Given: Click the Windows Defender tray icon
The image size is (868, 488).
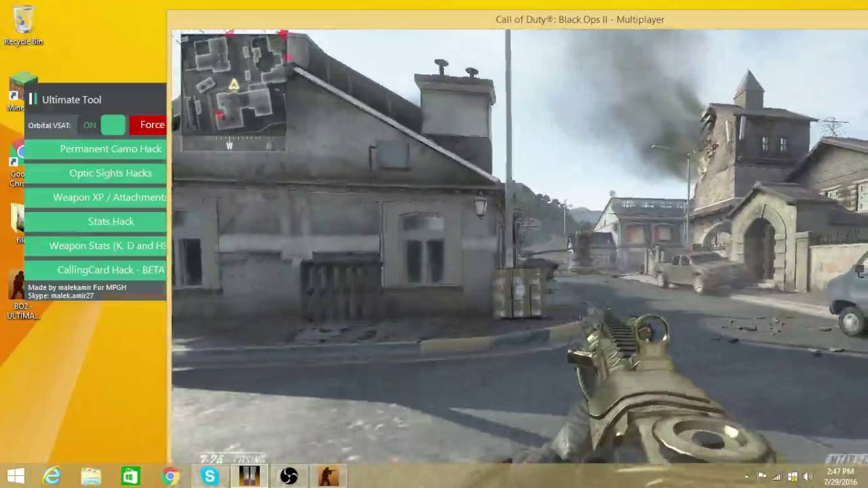Looking at the screenshot, I should tap(792, 476).
